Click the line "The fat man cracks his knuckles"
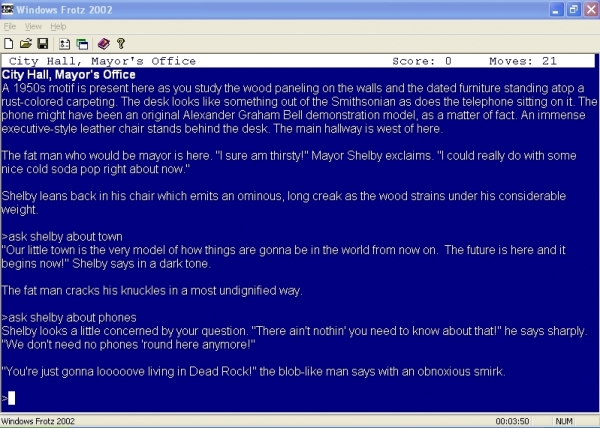The height and width of the screenshot is (428, 600). tap(152, 291)
